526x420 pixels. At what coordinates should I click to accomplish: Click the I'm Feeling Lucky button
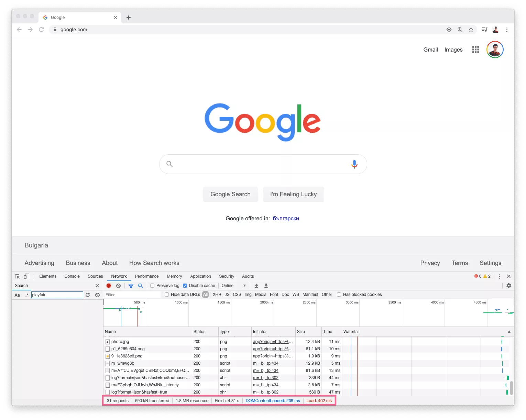click(x=293, y=194)
